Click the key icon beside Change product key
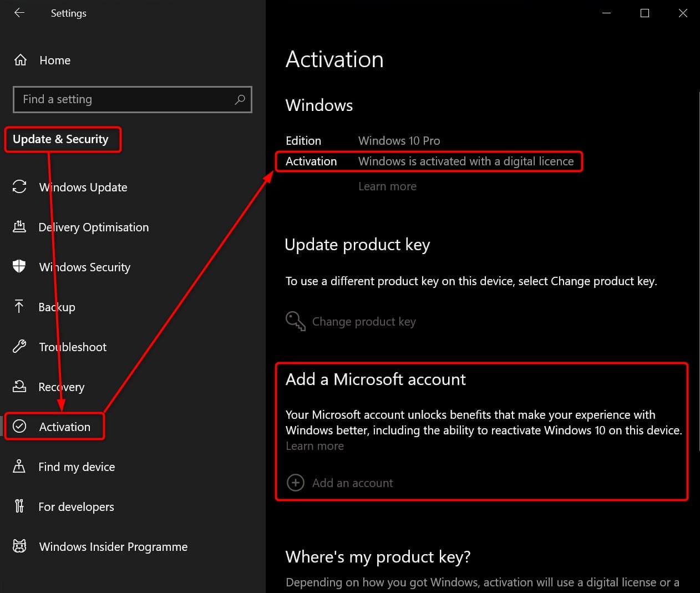 point(296,321)
